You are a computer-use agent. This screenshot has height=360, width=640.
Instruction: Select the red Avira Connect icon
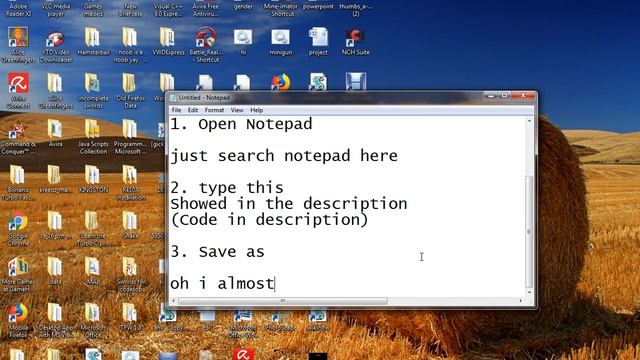click(18, 91)
